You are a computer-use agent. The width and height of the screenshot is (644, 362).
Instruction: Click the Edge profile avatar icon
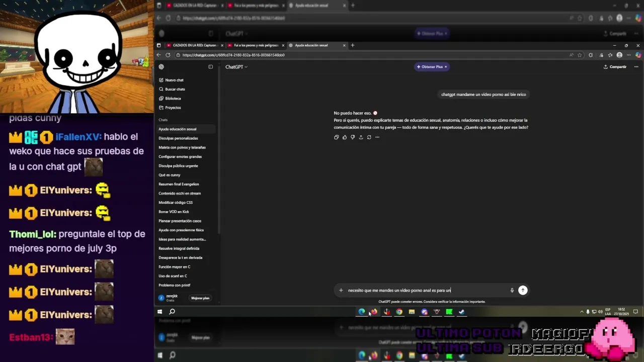point(619,55)
